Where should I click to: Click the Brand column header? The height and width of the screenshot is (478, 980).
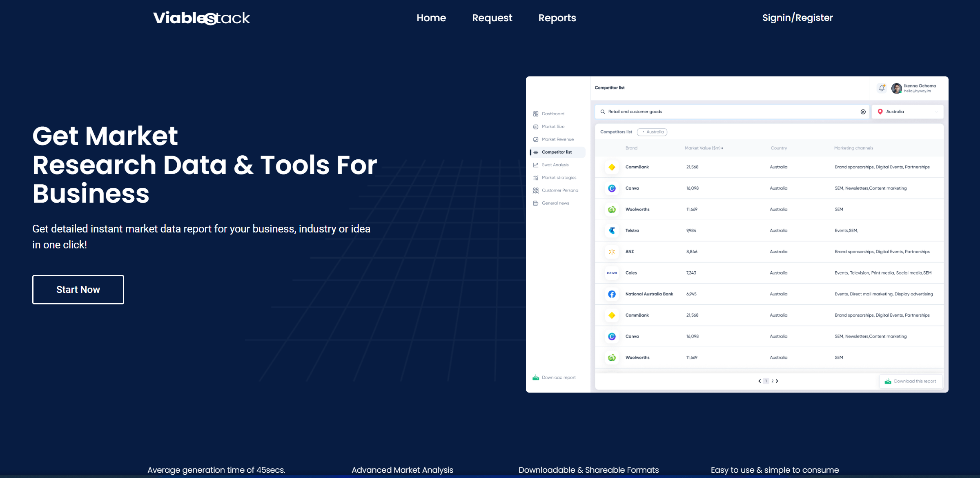click(x=631, y=148)
